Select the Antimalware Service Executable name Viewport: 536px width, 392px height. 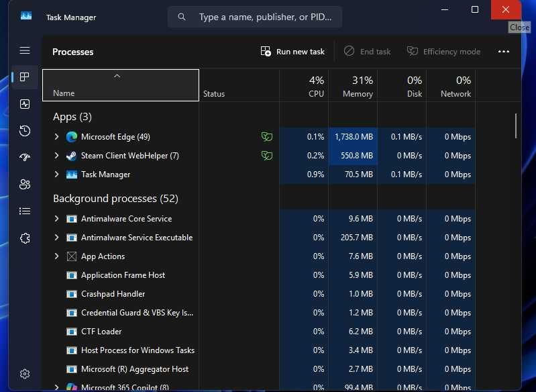point(137,238)
